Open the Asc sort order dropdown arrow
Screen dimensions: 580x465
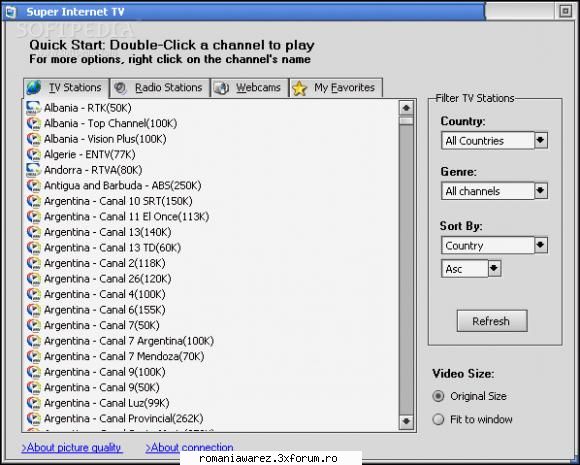(x=495, y=269)
